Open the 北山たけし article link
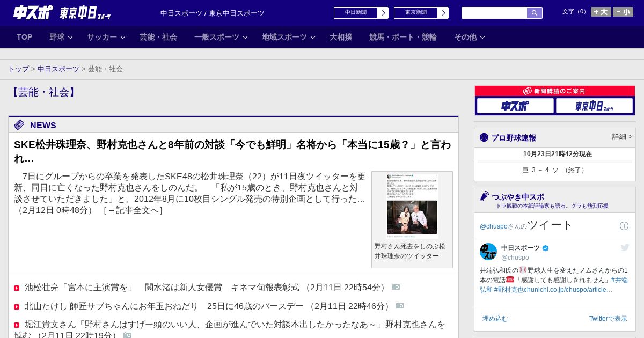The image size is (644, 338). 209,306
